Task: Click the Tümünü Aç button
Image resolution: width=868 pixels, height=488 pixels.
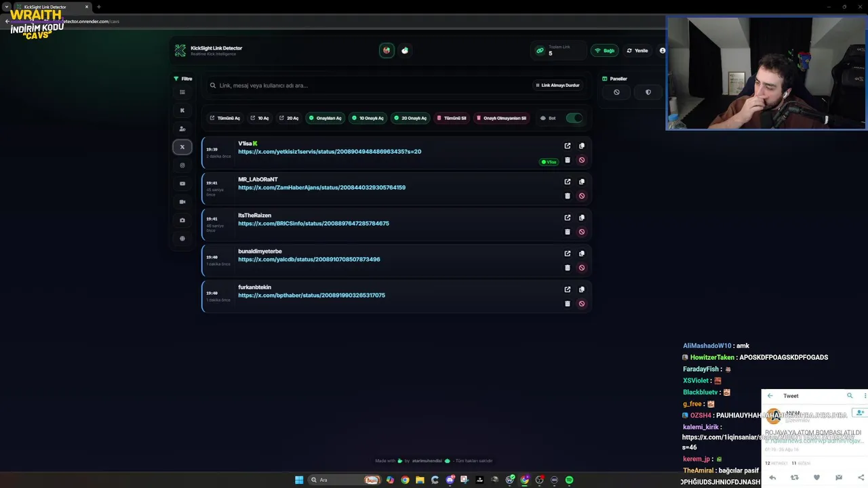Action: tap(224, 118)
